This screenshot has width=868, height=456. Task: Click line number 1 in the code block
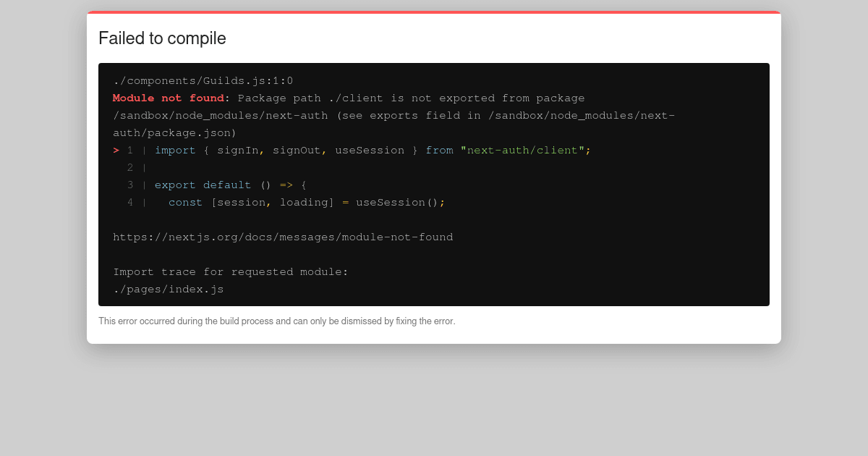tap(130, 150)
